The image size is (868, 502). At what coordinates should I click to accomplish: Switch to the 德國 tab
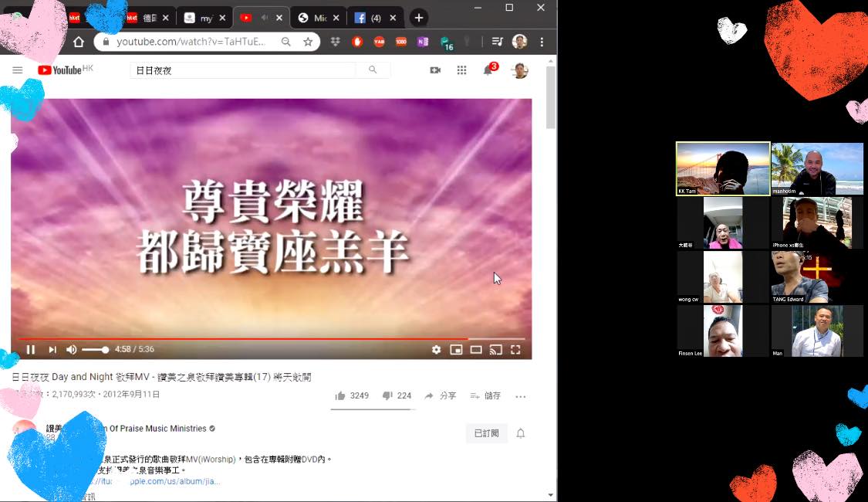tap(148, 18)
